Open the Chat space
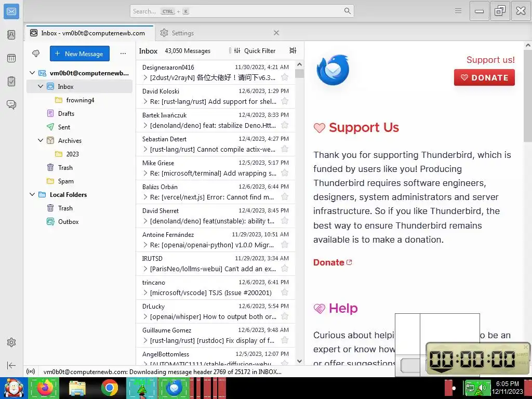 (x=11, y=104)
